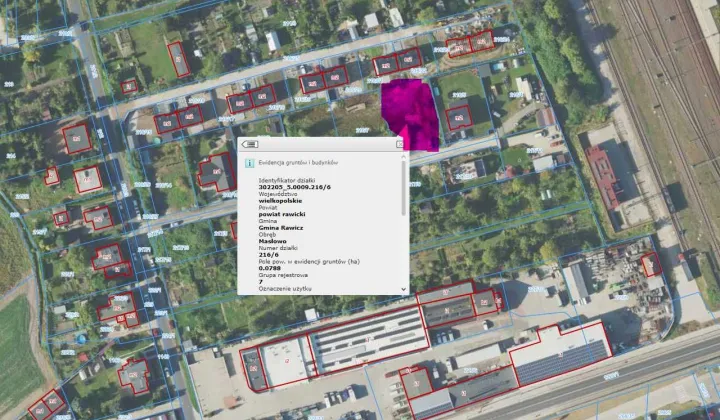Select the parcel identifier 302205_5.0009.216/6
Screen dimensions: 720x420
point(293,186)
